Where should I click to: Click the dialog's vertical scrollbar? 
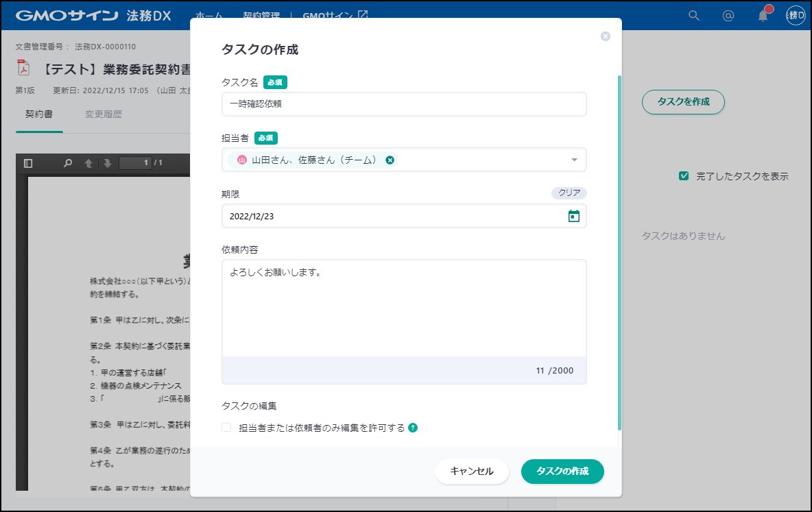point(619,252)
